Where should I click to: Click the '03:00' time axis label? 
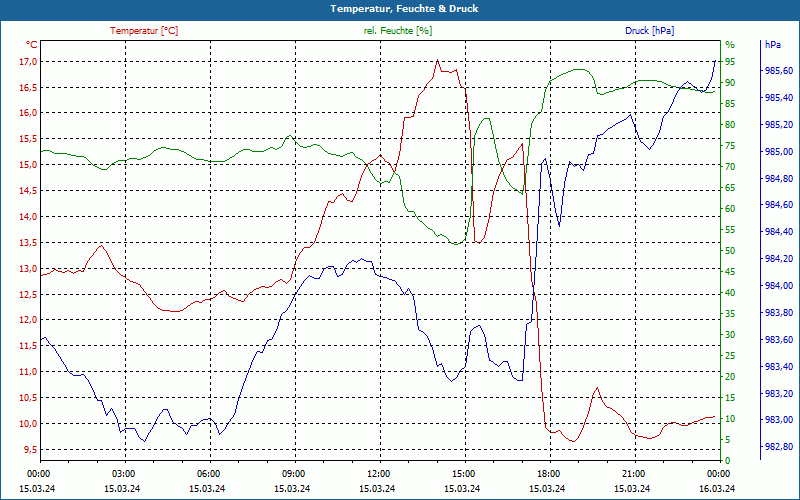click(x=122, y=473)
